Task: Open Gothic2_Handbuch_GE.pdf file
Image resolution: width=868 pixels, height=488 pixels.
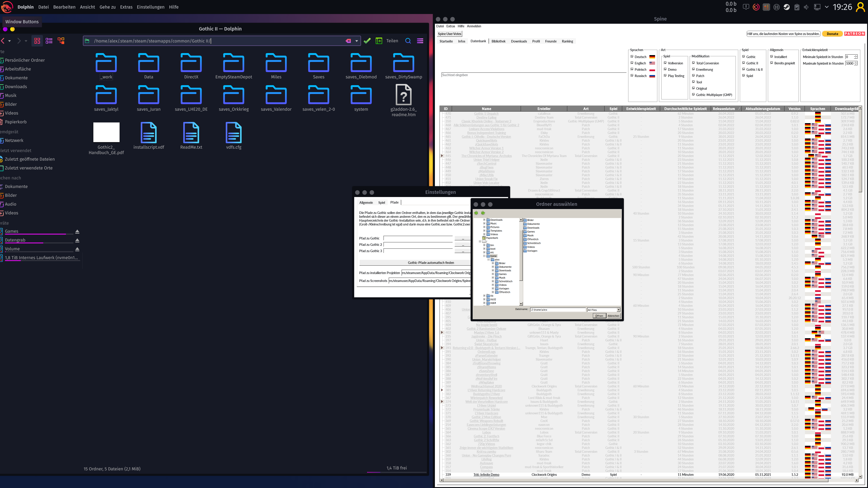Action: [x=106, y=132]
